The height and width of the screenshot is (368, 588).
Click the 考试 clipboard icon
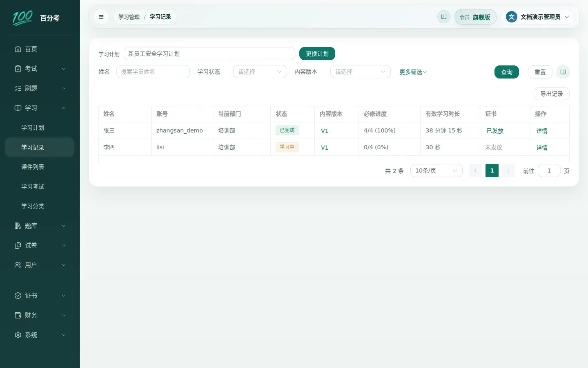point(18,69)
